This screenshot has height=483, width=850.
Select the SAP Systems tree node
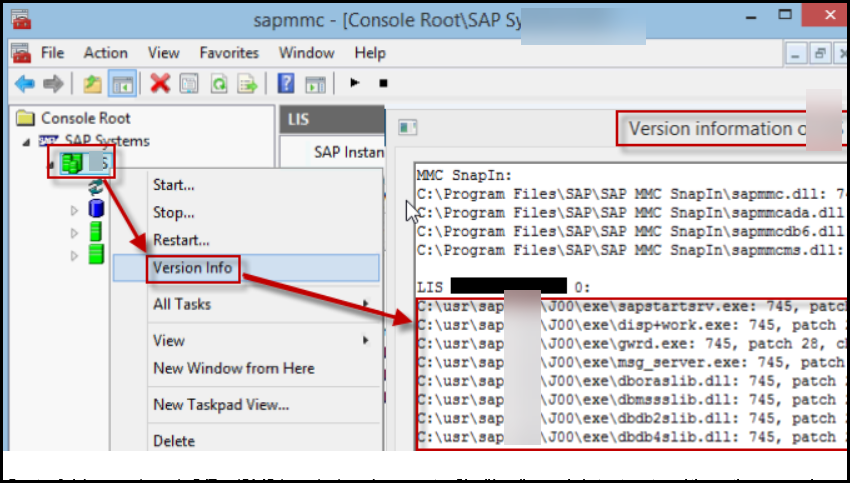point(94,141)
